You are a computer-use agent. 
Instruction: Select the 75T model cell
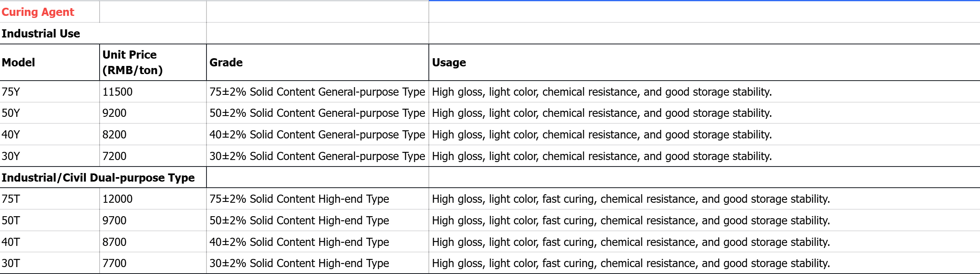click(x=50, y=199)
